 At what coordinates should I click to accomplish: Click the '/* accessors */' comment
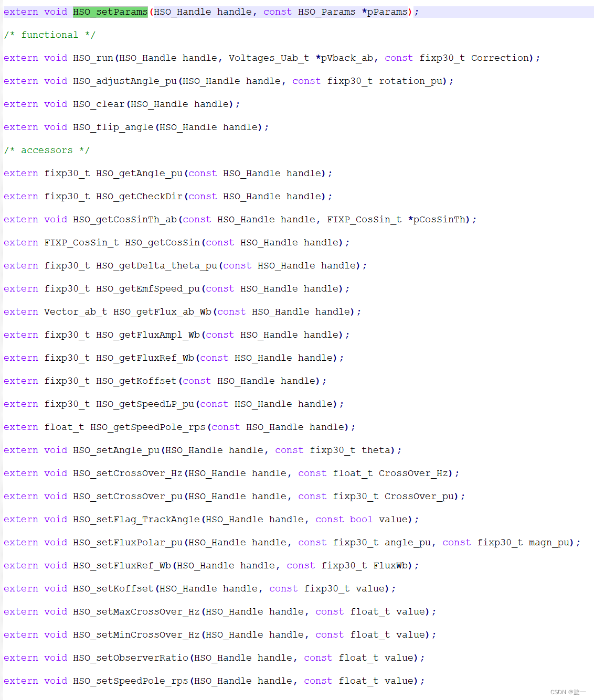47,150
